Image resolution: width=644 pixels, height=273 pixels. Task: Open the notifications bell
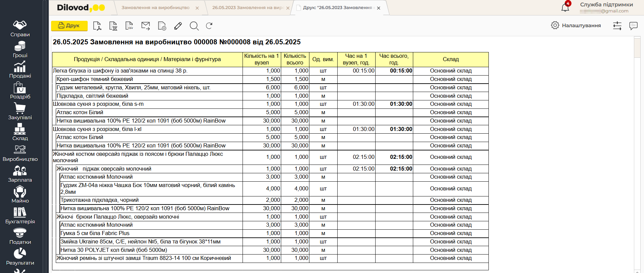[565, 7]
